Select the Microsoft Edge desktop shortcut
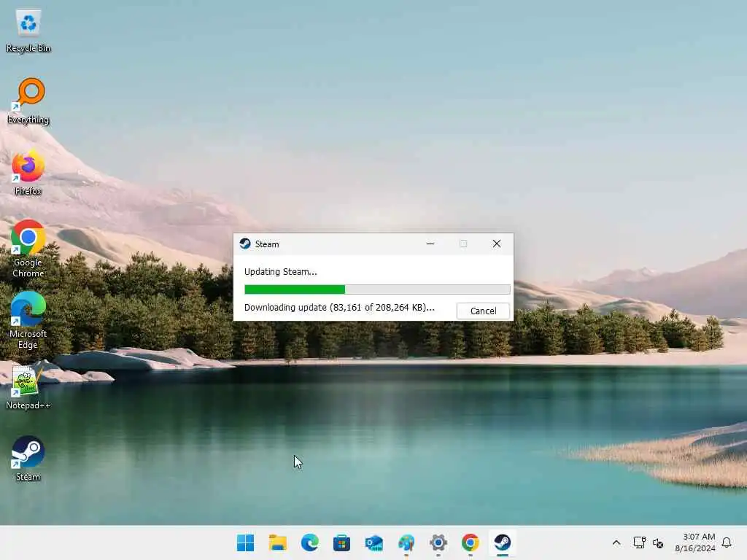The image size is (747, 560). 28,321
